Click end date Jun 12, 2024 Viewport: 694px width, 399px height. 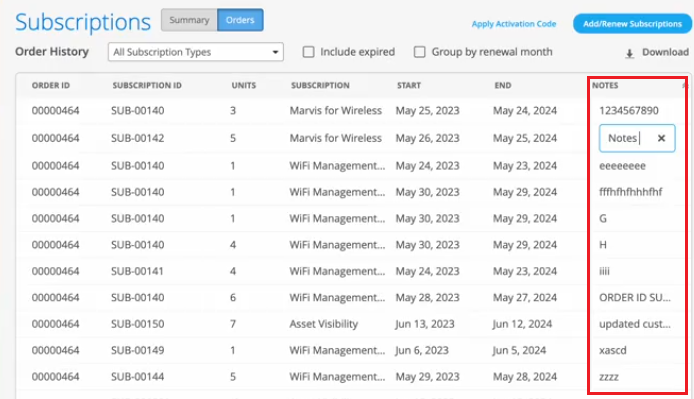pos(522,324)
